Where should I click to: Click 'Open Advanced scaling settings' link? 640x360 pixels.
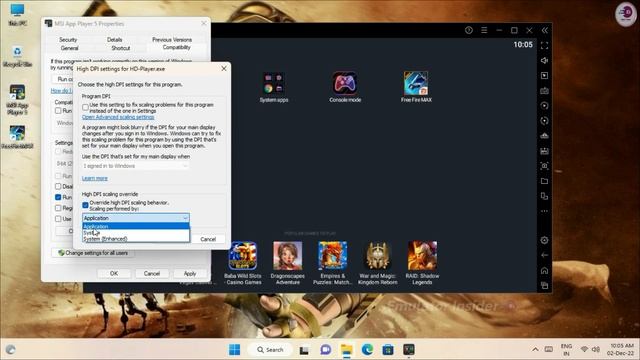(118, 117)
